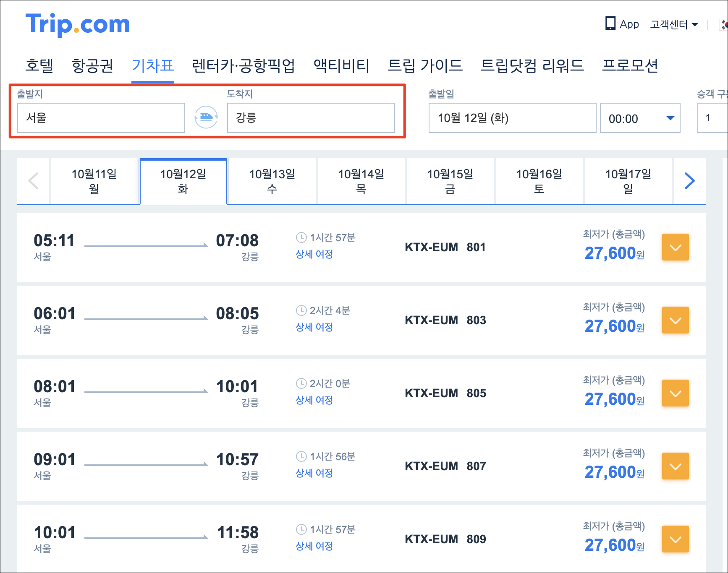
Task: Open the 항공권 tab
Action: 92,65
